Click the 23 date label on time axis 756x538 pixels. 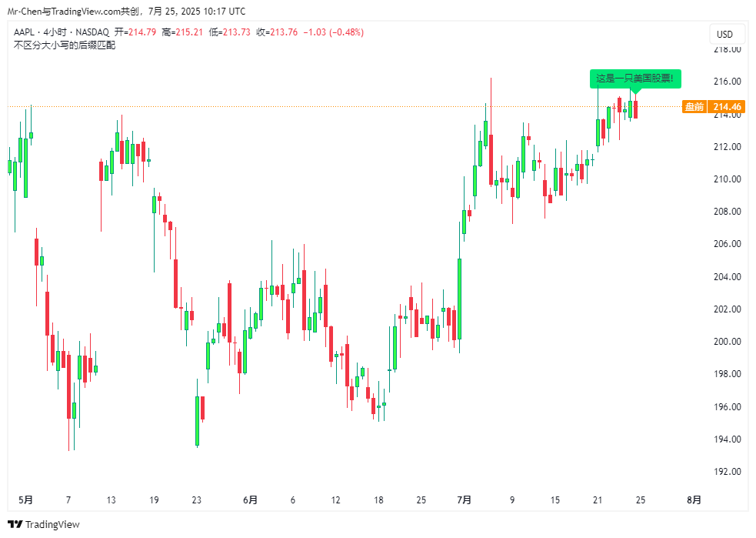point(196,500)
